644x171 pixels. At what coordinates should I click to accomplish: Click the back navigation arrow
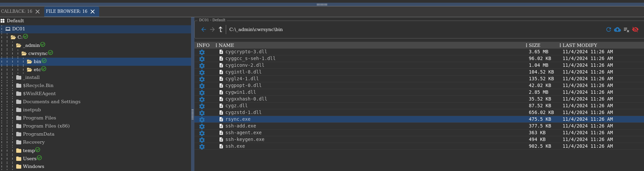coord(204,30)
